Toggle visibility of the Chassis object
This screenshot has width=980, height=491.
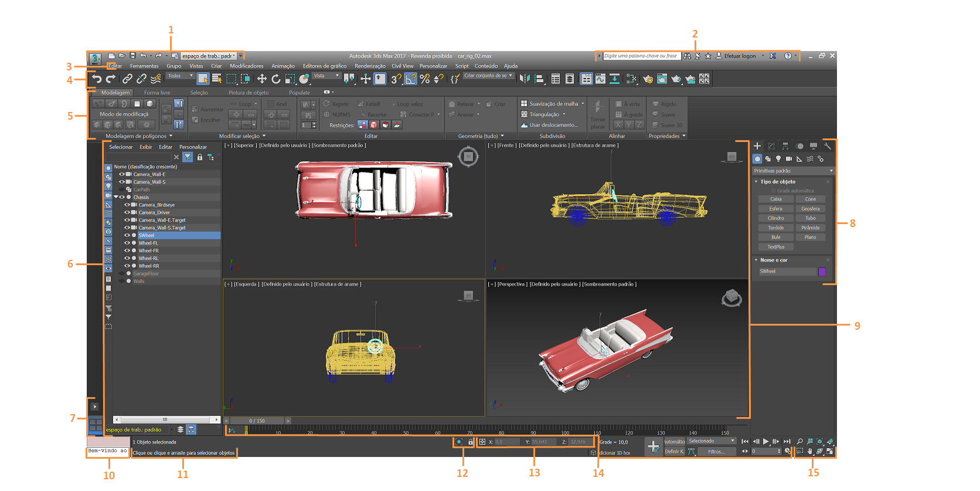click(122, 197)
